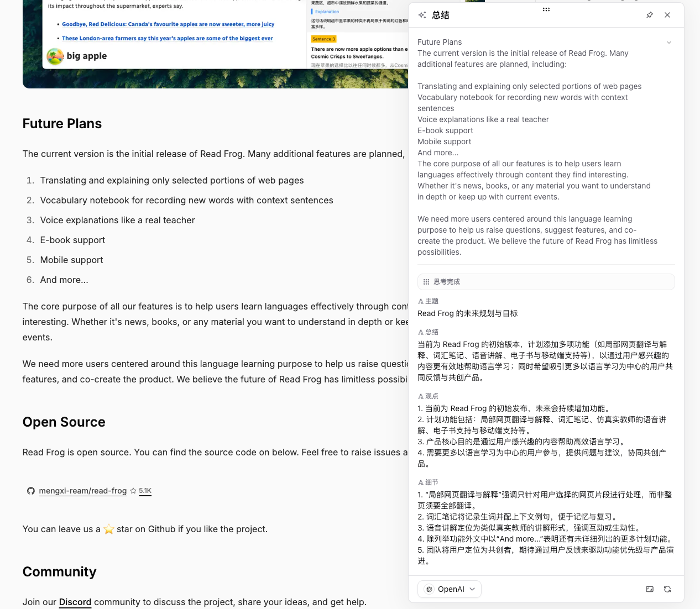Click the GitHub icon next to mengxi-ream/read-frog
This screenshot has height=609, width=700.
(x=31, y=491)
